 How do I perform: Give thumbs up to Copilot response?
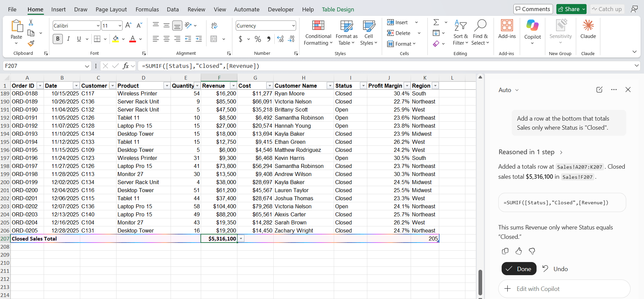pos(518,251)
